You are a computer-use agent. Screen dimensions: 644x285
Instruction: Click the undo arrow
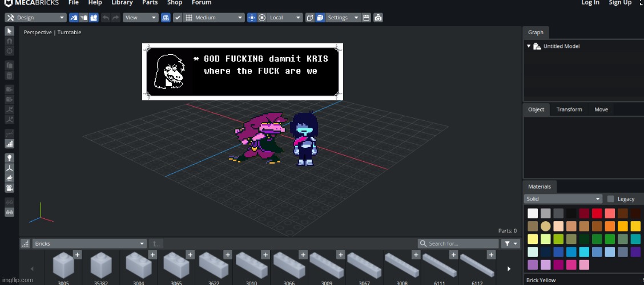tap(106, 18)
